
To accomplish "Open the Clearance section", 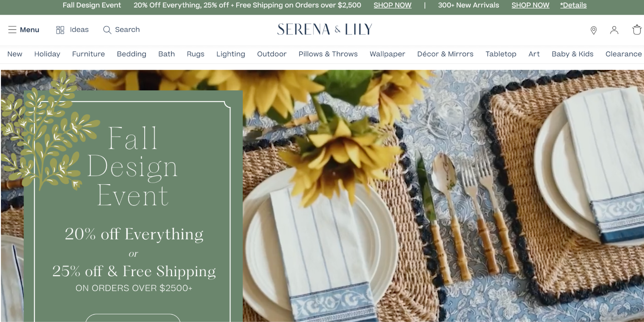I will tap(623, 54).
